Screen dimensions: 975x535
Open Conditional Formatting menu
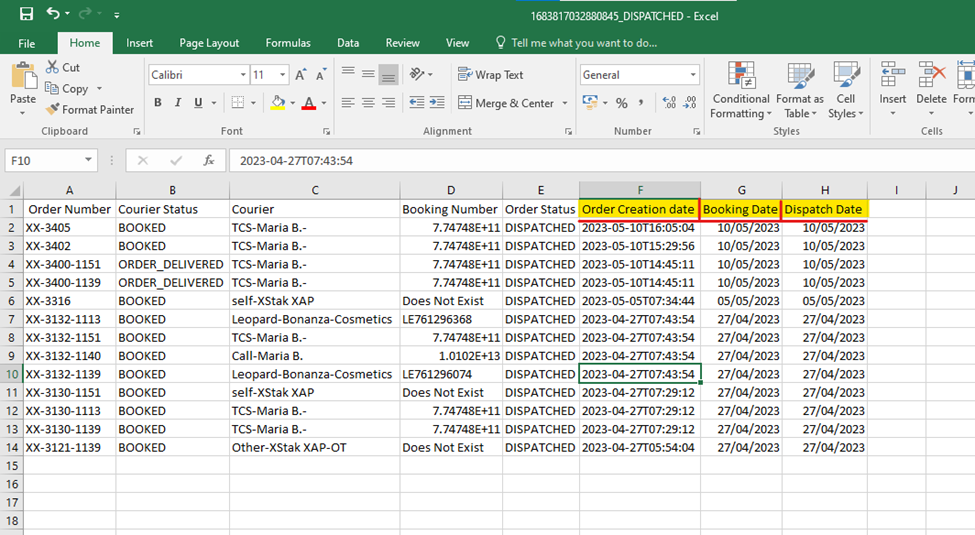click(740, 92)
